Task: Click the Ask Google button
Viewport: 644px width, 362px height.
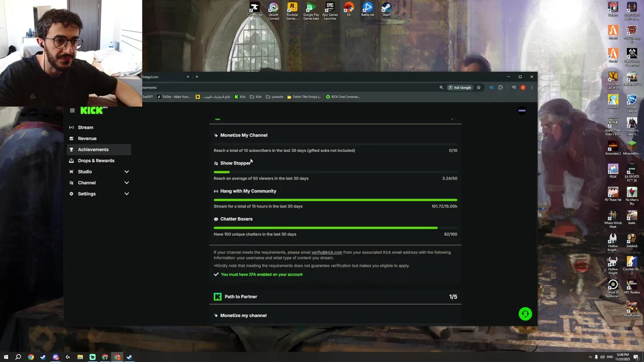Action: (460, 87)
